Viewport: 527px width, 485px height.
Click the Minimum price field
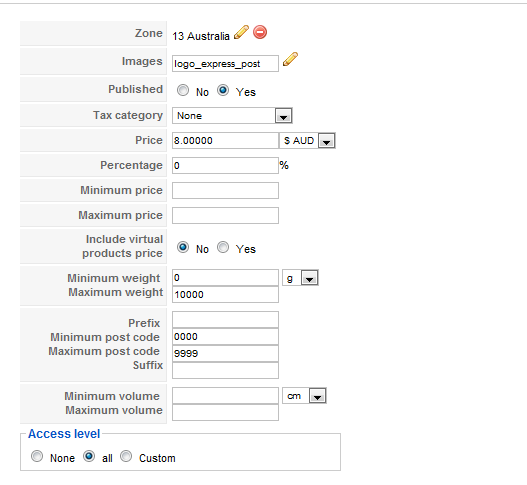click(x=225, y=191)
